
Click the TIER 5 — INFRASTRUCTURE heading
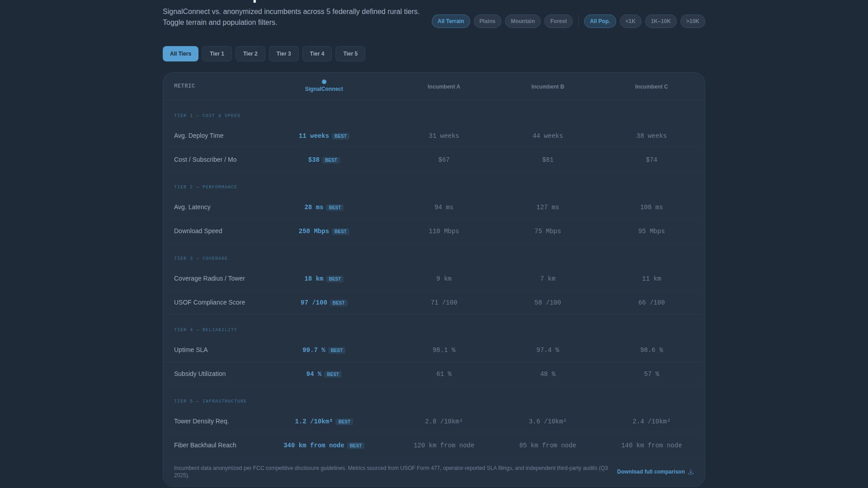coord(210,401)
